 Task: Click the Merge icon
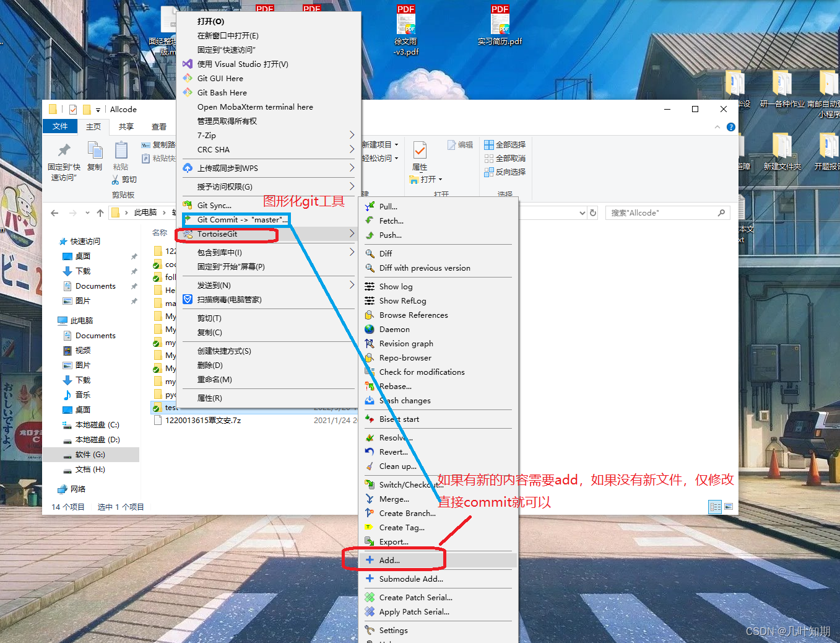370,499
